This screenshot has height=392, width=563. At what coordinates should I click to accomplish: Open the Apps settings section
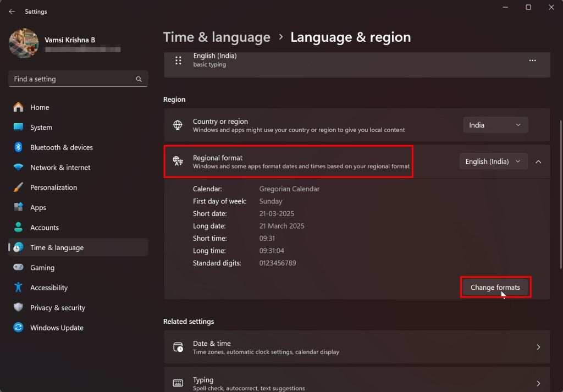pos(78,207)
